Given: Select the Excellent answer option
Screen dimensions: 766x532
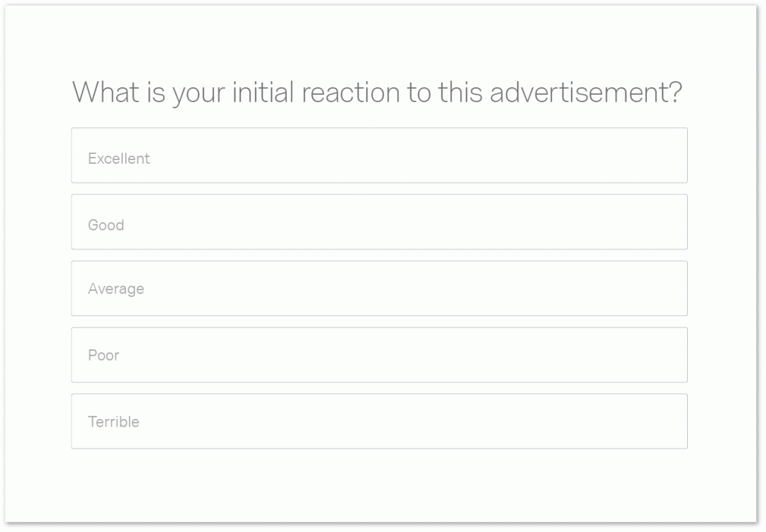Looking at the screenshot, I should pyautogui.click(x=379, y=155).
